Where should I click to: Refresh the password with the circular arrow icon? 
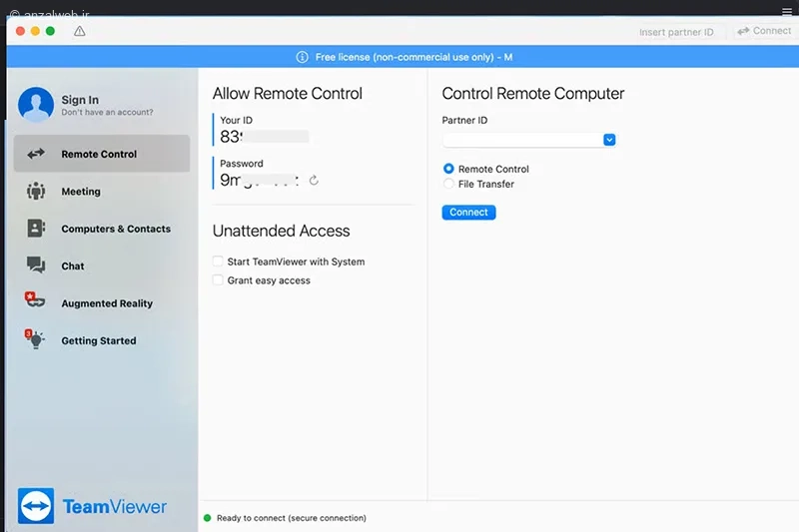(x=314, y=180)
